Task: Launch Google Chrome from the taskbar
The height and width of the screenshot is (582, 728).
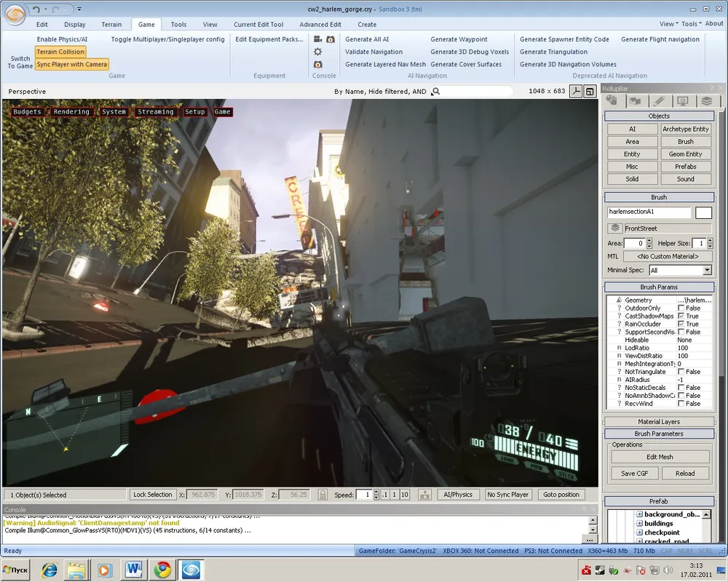Action: click(162, 570)
